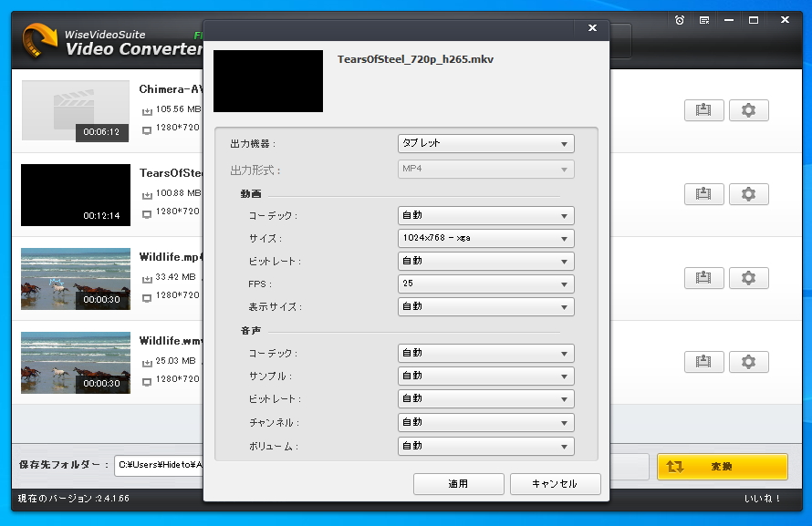Click the キャンセル button
Viewport: 812px width, 526px height.
click(555, 483)
